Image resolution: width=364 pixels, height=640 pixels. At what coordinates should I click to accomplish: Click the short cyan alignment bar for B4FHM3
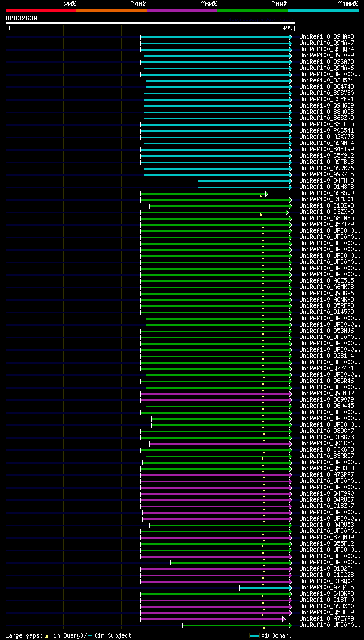tap(245, 181)
